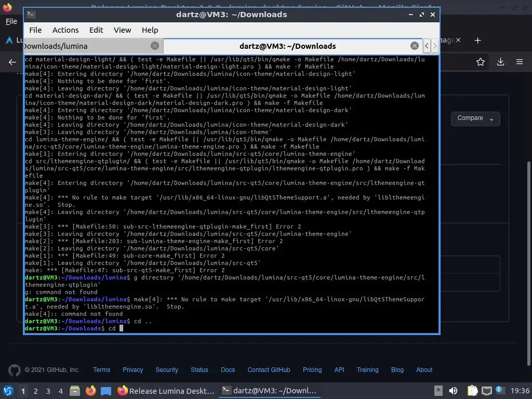
Task: Open Firefox File menu behind terminal
Action: [11, 21]
